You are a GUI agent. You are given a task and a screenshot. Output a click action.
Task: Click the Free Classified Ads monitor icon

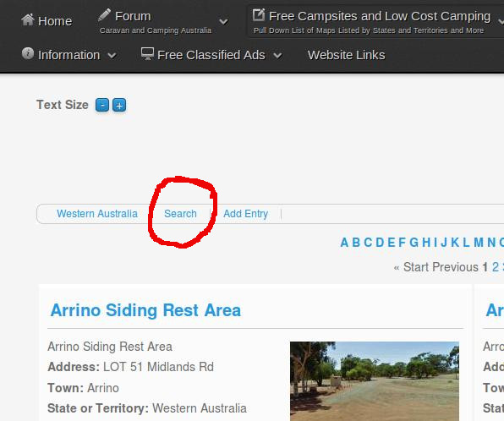pyautogui.click(x=147, y=53)
